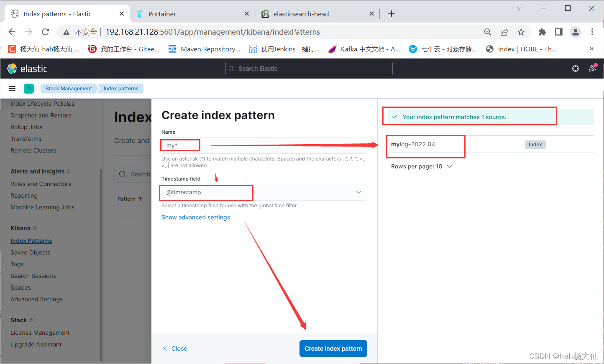Open Stack Management breadcrumb
Screen dimensions: 604x364
tap(69, 89)
